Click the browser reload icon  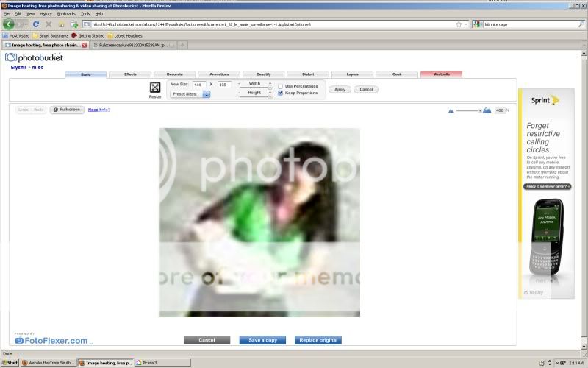click(x=37, y=24)
